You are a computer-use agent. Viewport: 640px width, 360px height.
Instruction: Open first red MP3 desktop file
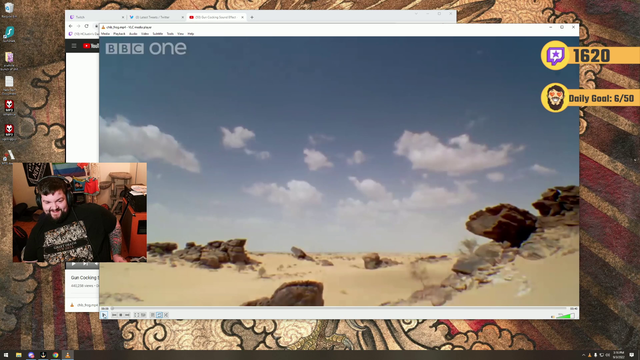[9, 108]
